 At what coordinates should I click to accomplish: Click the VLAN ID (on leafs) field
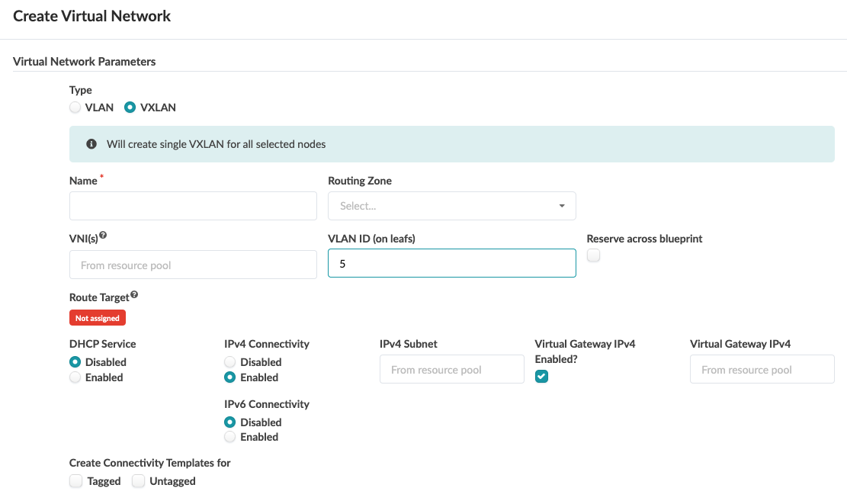pyautogui.click(x=451, y=264)
